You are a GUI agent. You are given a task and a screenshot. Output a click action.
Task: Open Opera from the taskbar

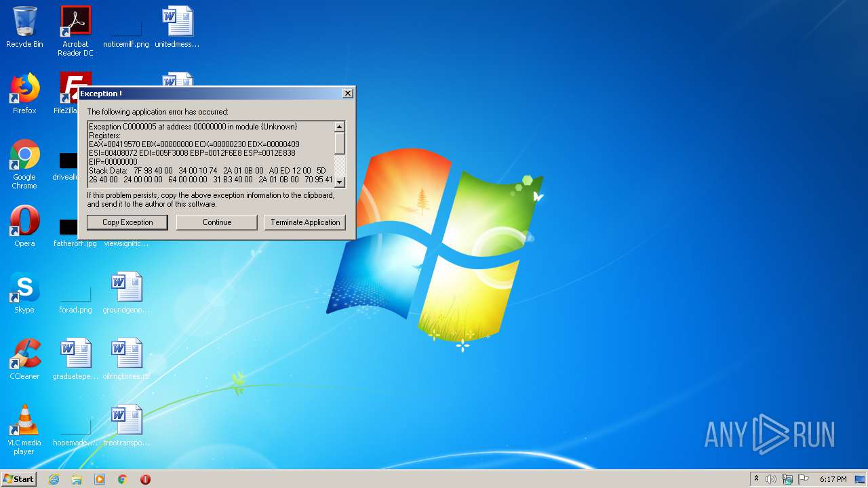click(x=145, y=479)
